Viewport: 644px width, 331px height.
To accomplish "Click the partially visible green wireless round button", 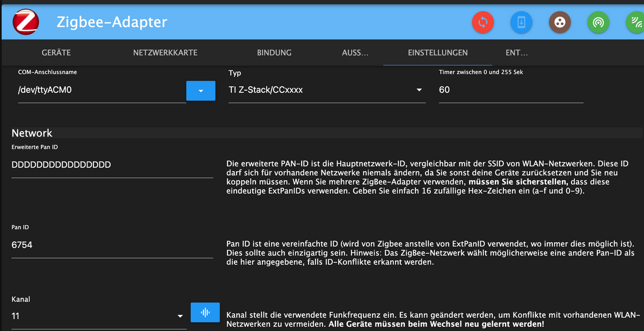I will (x=635, y=22).
